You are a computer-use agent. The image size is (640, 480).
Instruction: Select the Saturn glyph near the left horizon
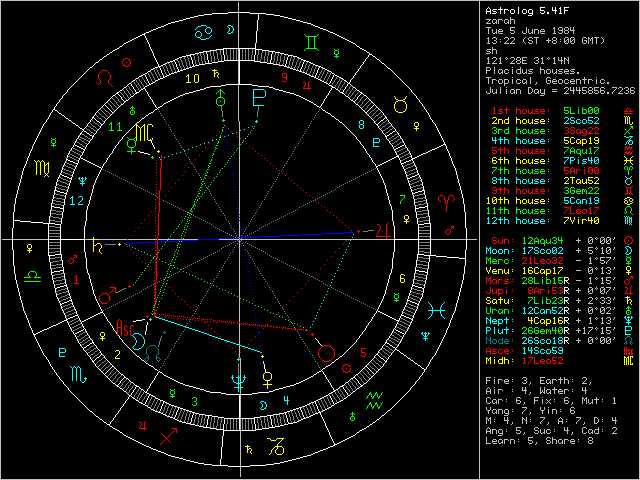98,243
